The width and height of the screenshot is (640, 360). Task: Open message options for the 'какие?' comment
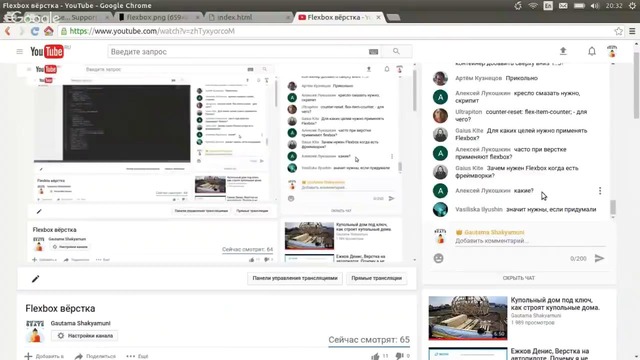(x=600, y=191)
